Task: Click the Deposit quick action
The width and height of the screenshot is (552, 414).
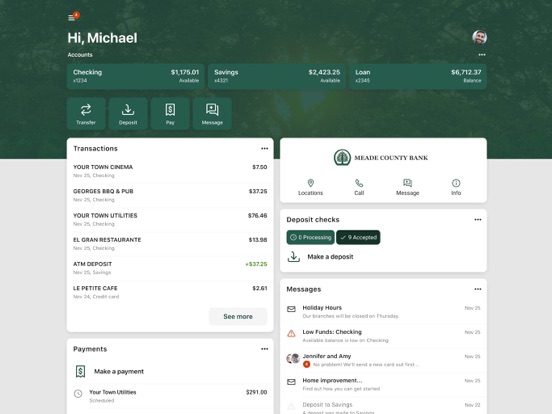Action: tap(128, 114)
